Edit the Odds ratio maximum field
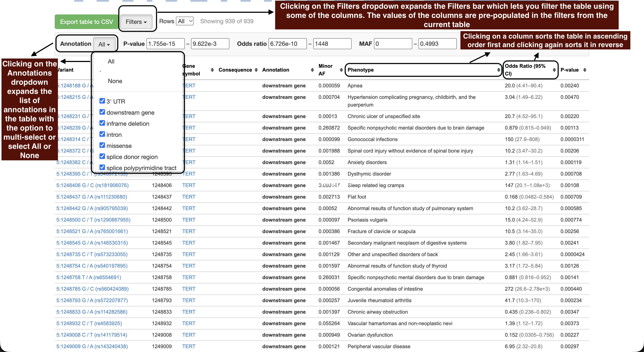 click(332, 44)
